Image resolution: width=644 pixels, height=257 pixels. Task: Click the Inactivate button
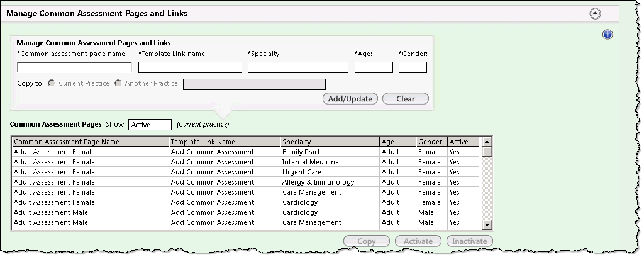469,241
